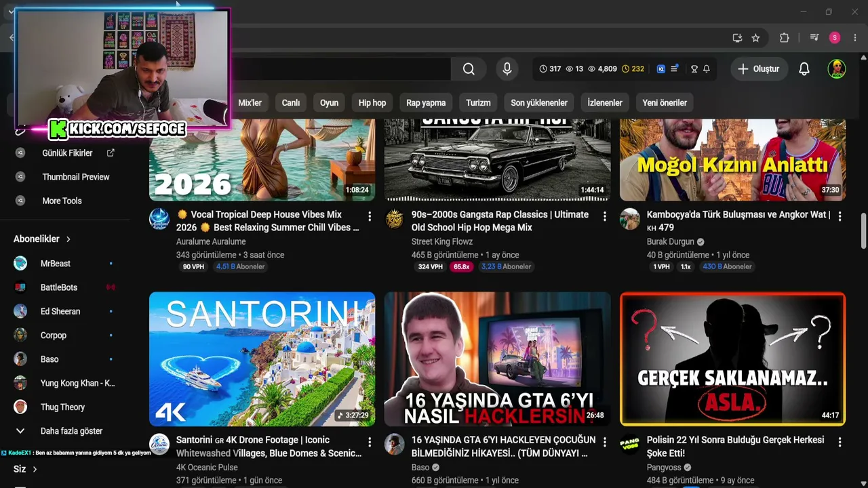The image size is (868, 488).
Task: Expand the Abonelikler section arrow
Action: click(x=68, y=239)
